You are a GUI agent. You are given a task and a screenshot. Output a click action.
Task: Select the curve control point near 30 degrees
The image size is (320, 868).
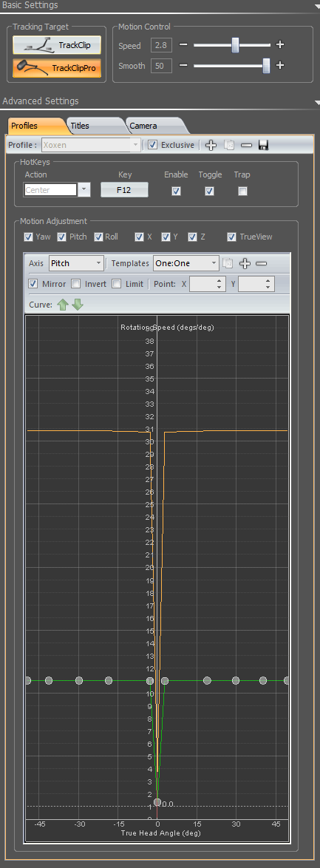[x=235, y=680]
